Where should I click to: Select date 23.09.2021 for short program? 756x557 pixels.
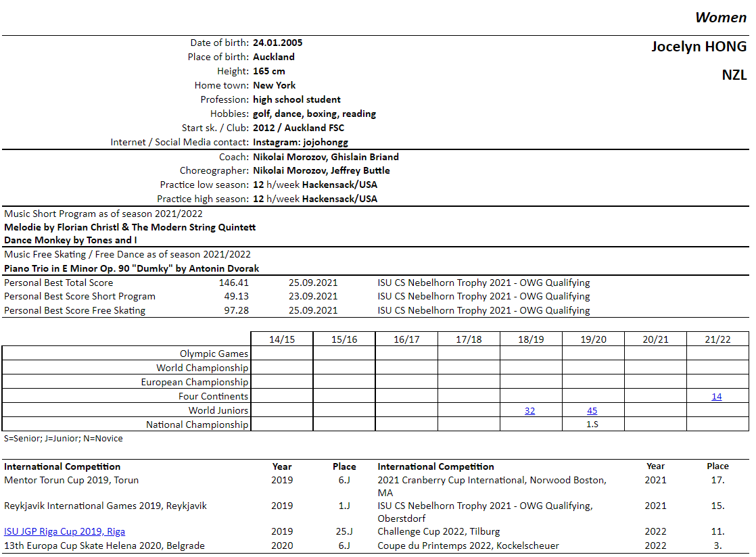[x=313, y=296]
